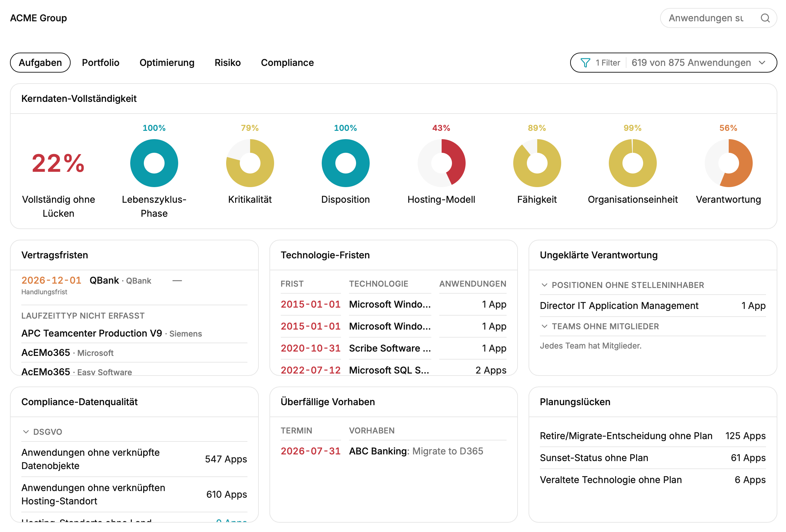Click the Frist column header

click(292, 284)
